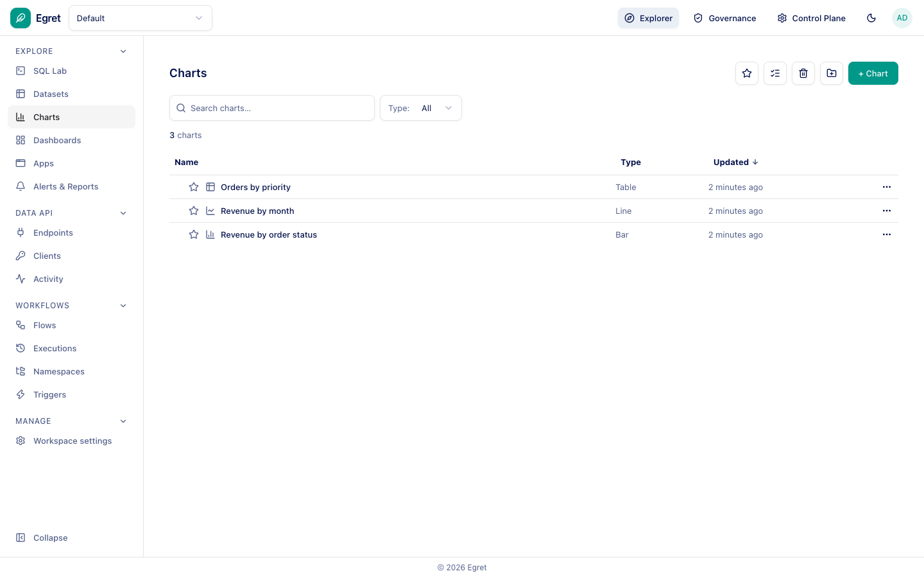The image size is (924, 578).
Task: Click line chart icon beside Revenue by month
Action: pos(210,211)
